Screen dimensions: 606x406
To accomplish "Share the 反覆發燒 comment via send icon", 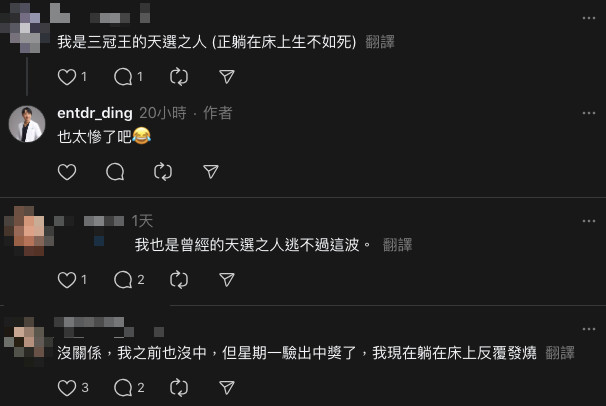I will (227, 388).
